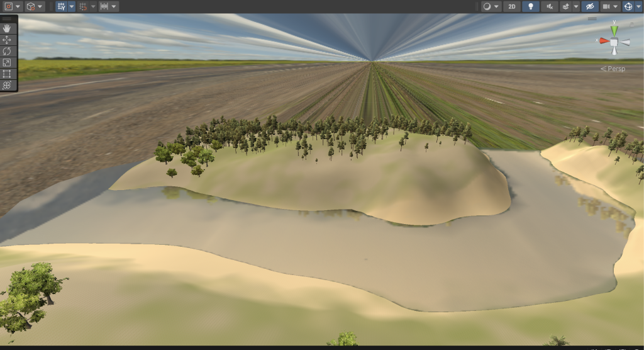This screenshot has width=644, height=350.
Task: Toggle scene audio mute button
Action: [549, 6]
